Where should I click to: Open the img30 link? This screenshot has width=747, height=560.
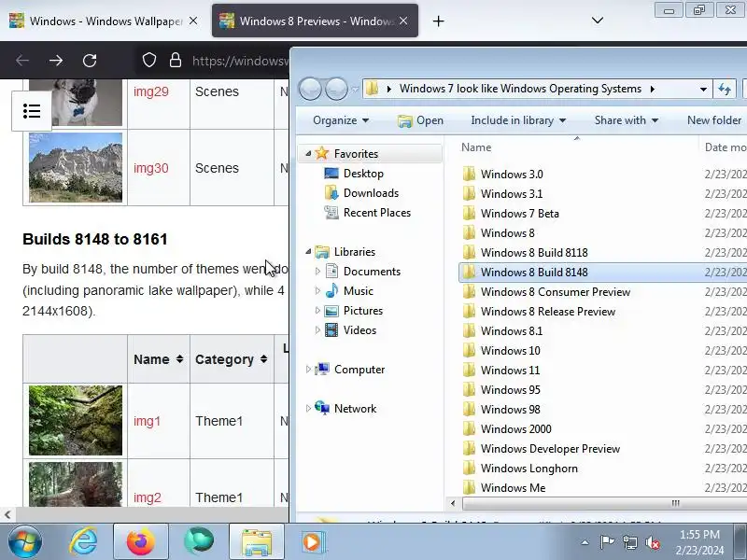[151, 168]
